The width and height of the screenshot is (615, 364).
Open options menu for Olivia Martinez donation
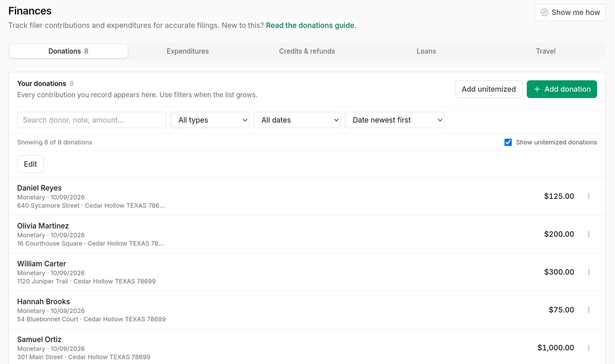(x=588, y=234)
